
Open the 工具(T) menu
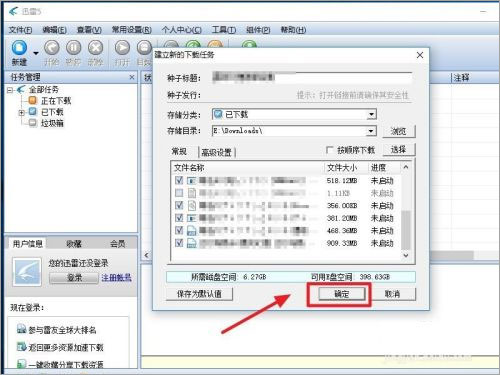tap(224, 30)
